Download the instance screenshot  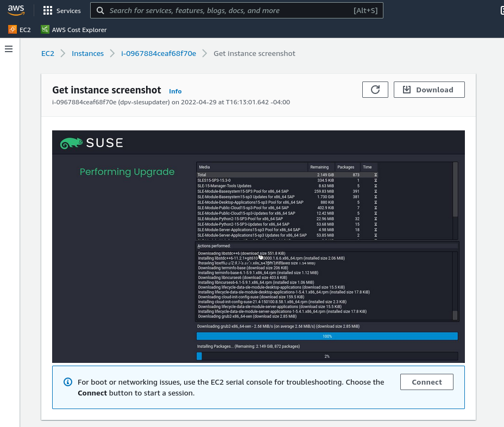(429, 90)
